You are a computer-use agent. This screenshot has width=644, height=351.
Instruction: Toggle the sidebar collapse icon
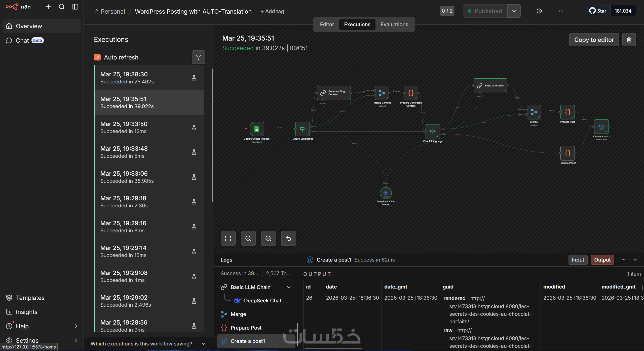[75, 7]
